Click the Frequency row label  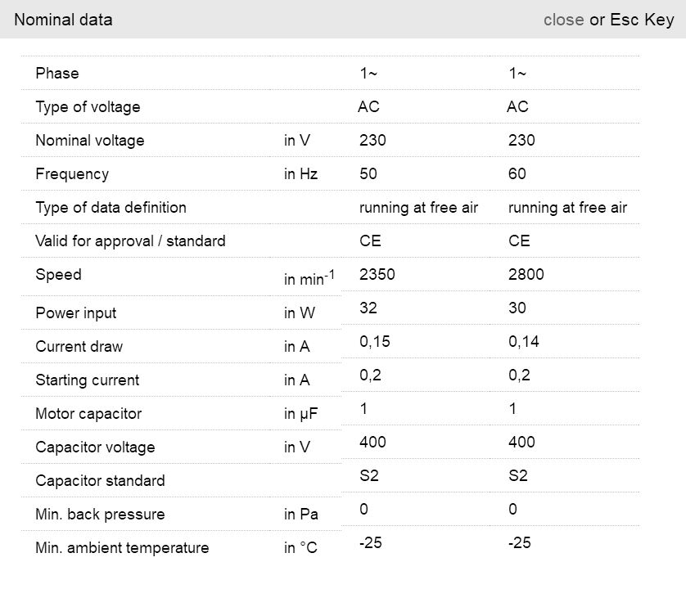coord(72,174)
